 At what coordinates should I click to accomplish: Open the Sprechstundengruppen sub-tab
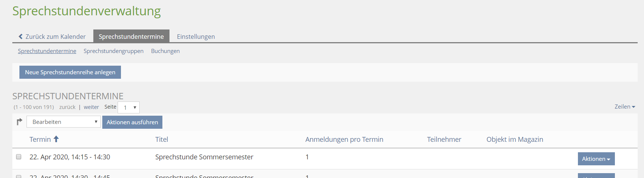coord(113,51)
